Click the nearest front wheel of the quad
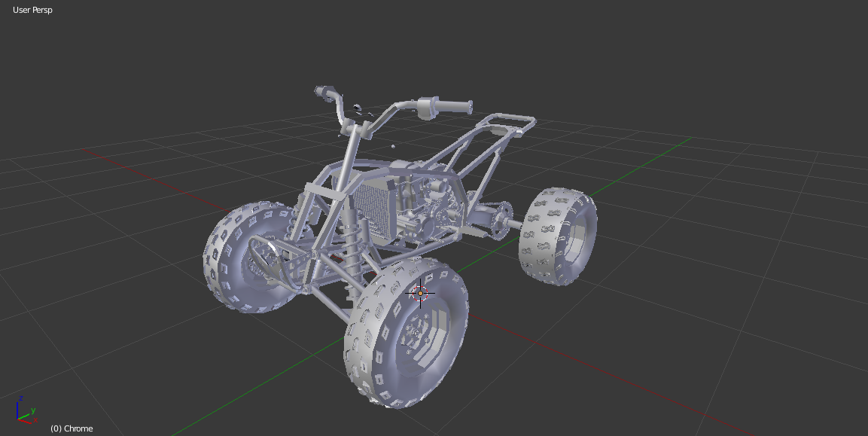Image resolution: width=868 pixels, height=436 pixels. point(406,333)
